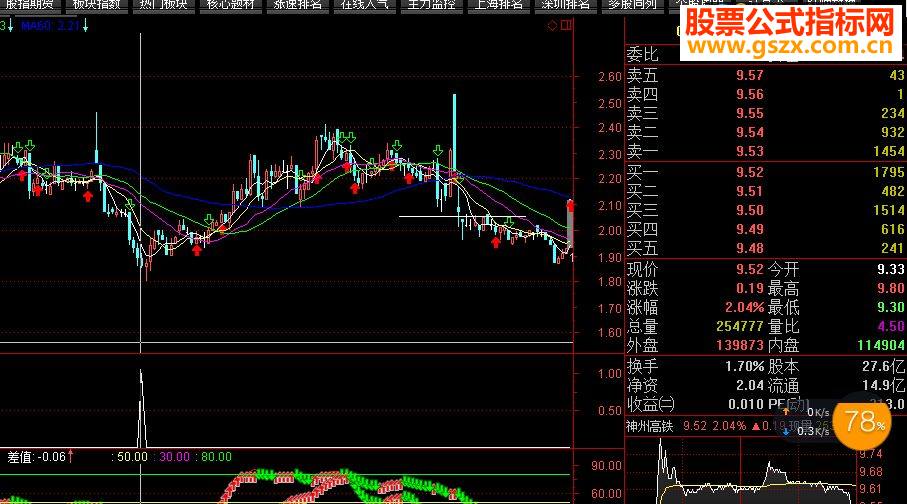
Task: Click the red square window icon above chart
Action: coord(566,25)
